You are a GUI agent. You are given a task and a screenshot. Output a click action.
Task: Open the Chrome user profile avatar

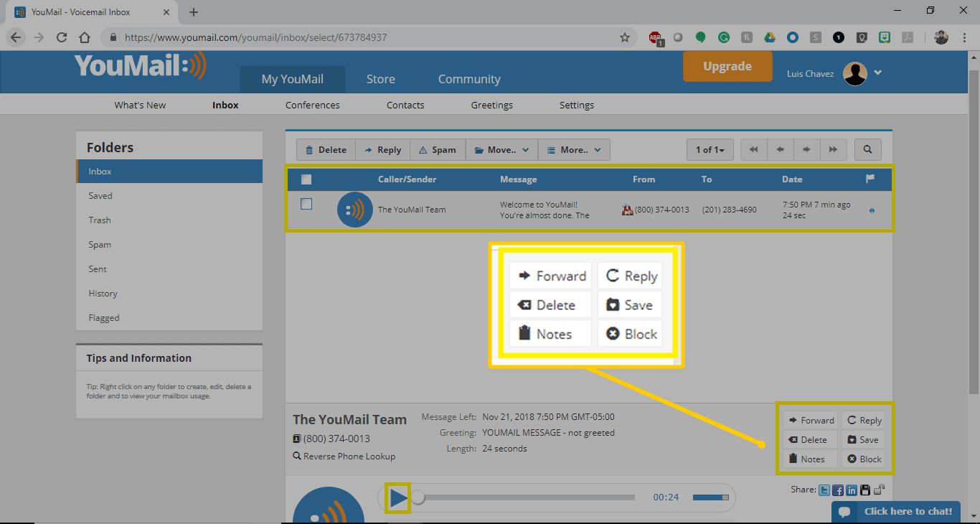(941, 37)
